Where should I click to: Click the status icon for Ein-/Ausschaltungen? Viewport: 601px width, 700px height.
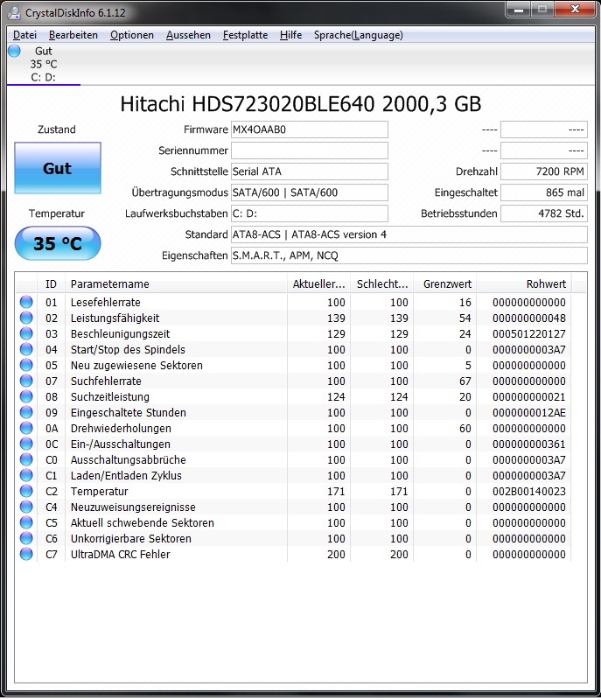coord(26,444)
